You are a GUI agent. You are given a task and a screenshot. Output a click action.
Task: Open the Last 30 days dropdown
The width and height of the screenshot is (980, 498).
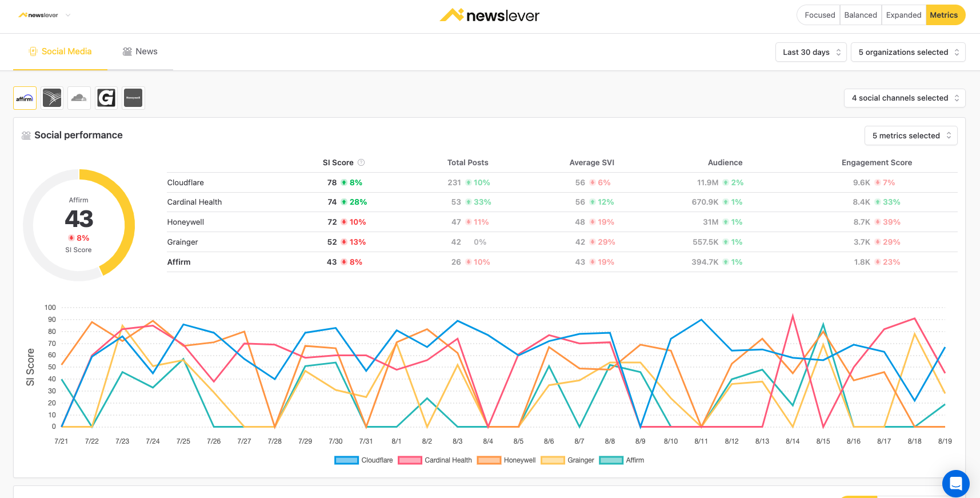pyautogui.click(x=811, y=52)
